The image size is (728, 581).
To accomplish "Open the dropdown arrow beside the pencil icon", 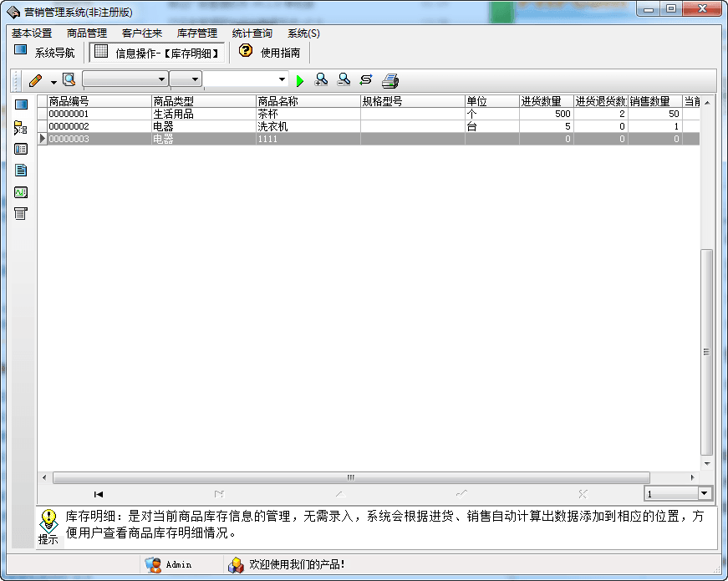I will pos(53,82).
